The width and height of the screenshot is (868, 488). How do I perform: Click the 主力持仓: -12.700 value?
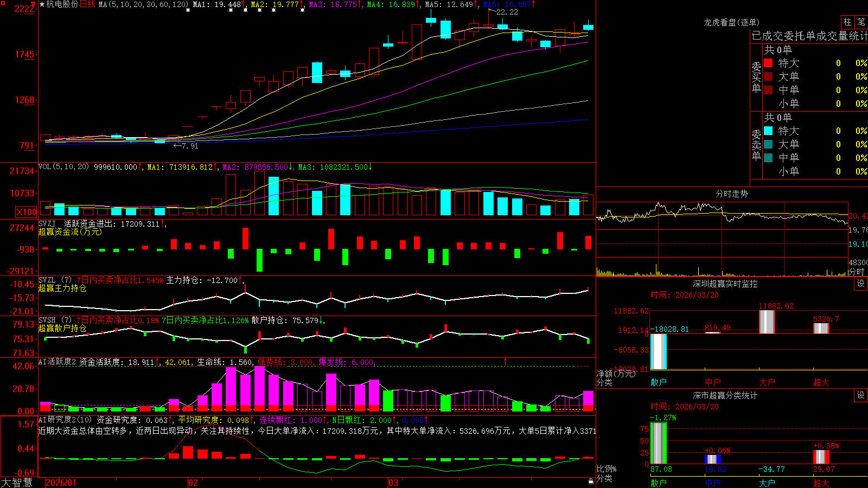coord(203,280)
